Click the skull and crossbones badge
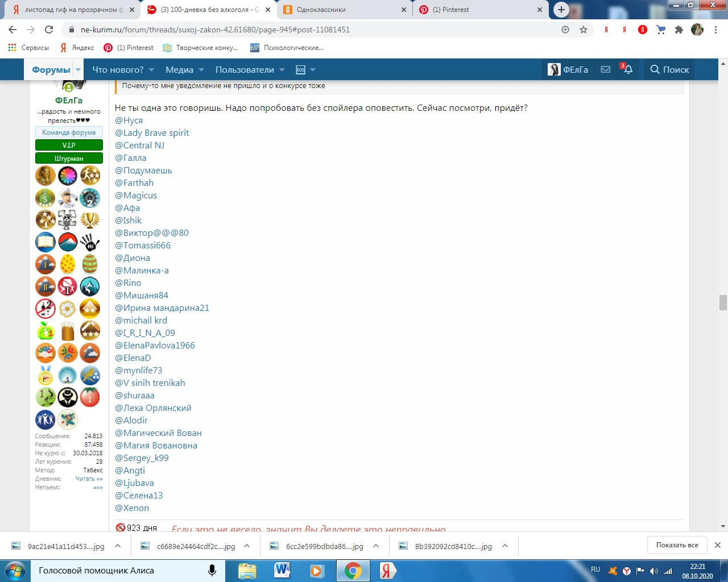The height and width of the screenshot is (582, 728). coord(67,220)
